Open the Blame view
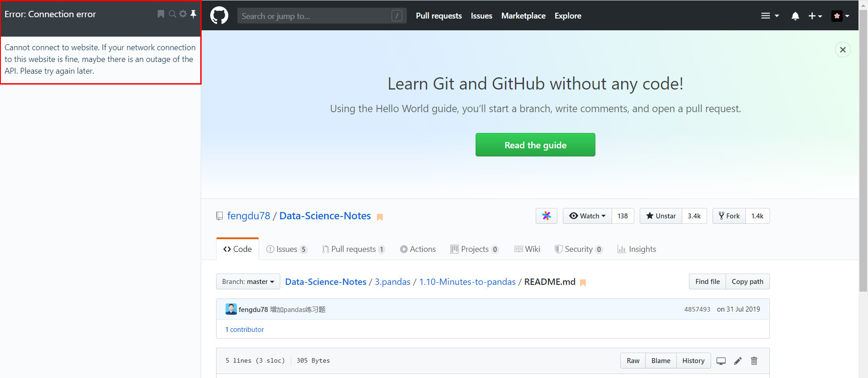 660,361
